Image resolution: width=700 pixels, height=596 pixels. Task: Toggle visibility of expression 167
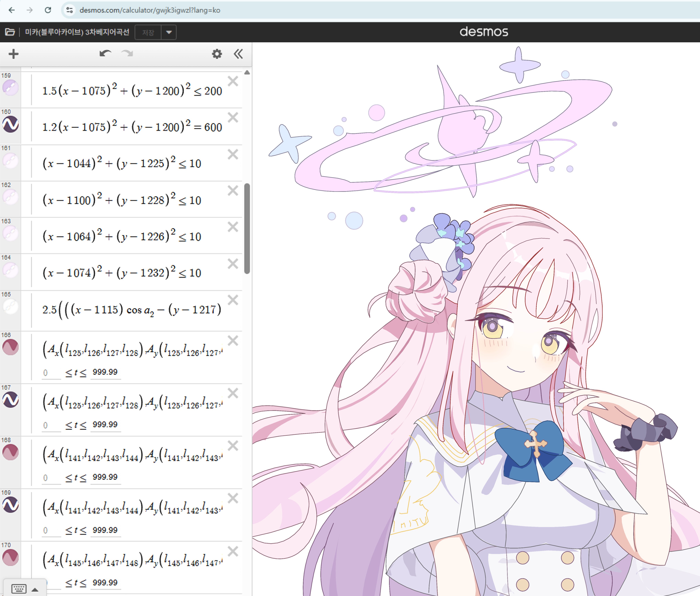tap(10, 400)
